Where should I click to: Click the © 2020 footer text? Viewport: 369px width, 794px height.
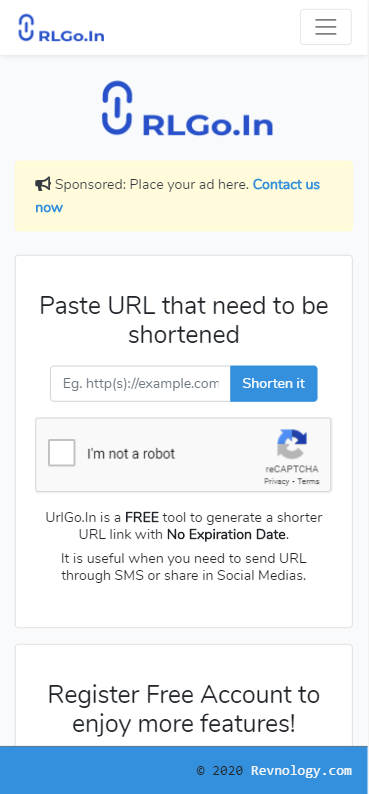pos(221,771)
